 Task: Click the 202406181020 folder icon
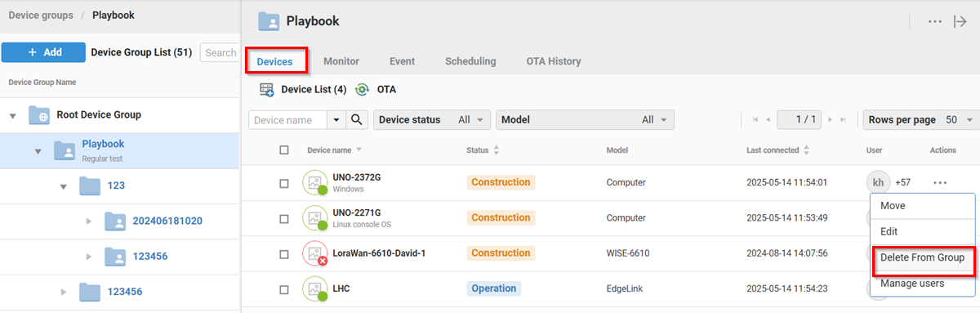click(x=116, y=221)
